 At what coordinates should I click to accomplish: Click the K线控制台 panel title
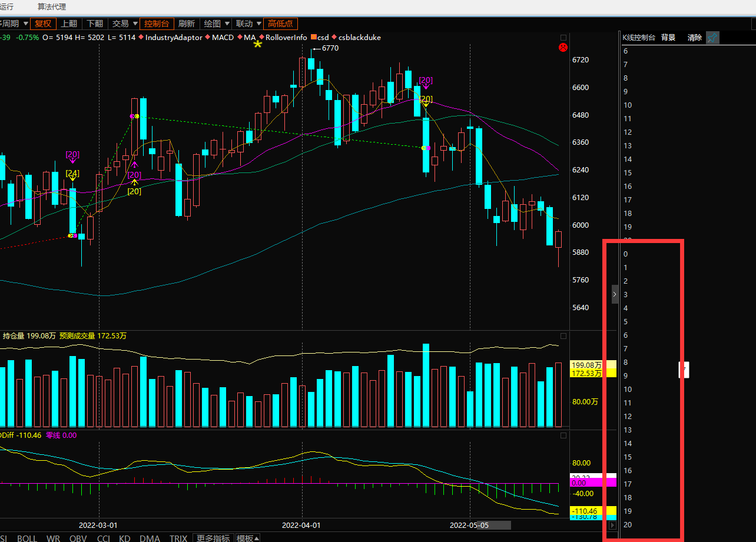639,38
